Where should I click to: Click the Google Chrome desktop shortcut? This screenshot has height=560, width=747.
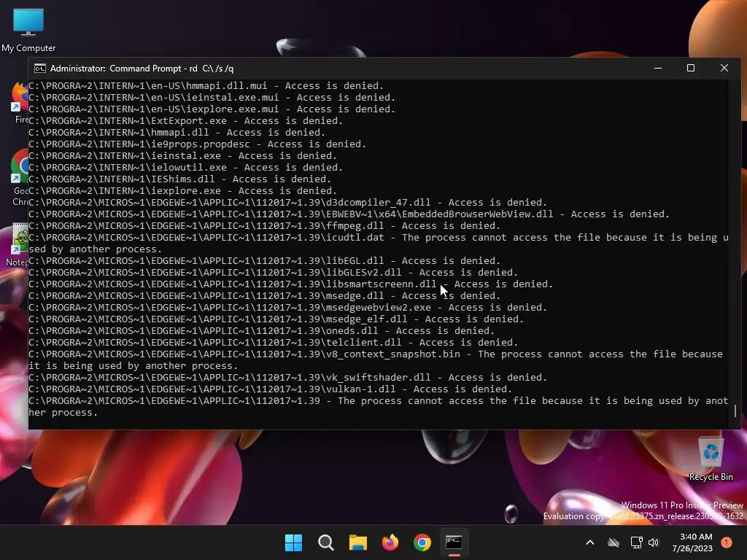click(20, 178)
